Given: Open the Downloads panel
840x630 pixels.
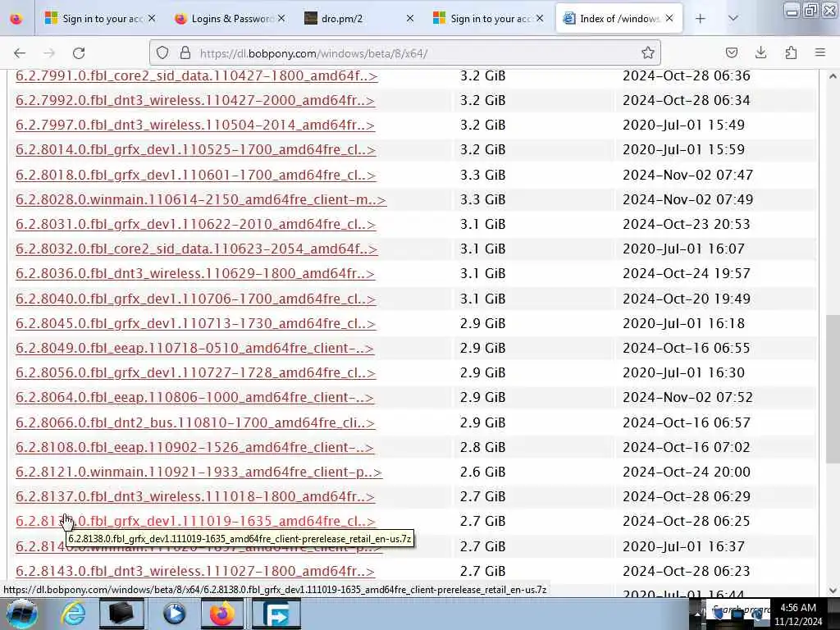Looking at the screenshot, I should click(760, 52).
